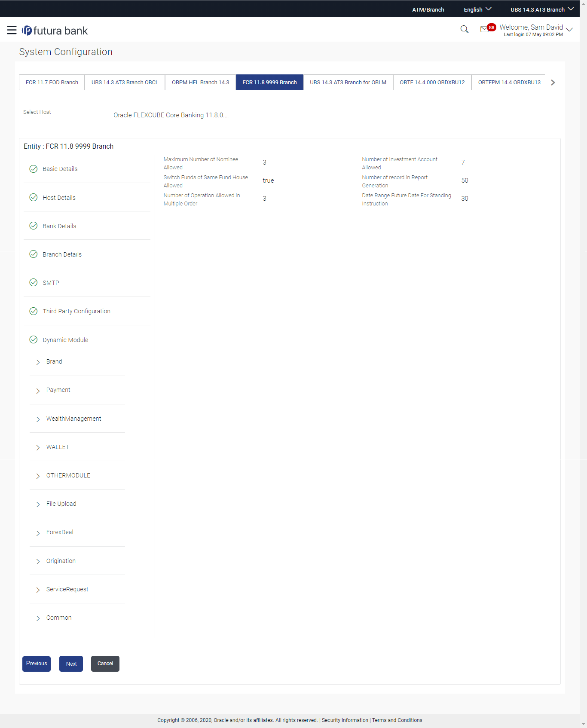Switch to OBTFPM 14.4 OBDXBU13 tab
Image resolution: width=587 pixels, height=728 pixels.
coord(509,82)
